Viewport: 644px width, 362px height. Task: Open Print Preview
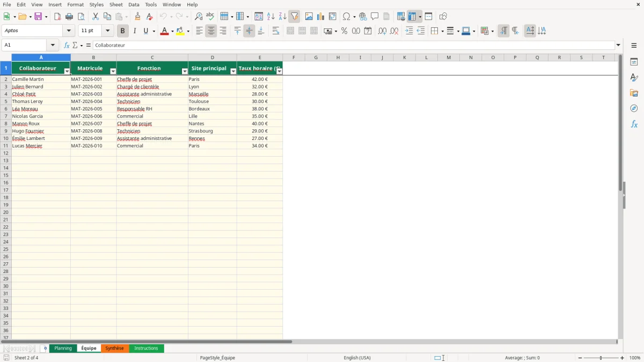(81, 17)
